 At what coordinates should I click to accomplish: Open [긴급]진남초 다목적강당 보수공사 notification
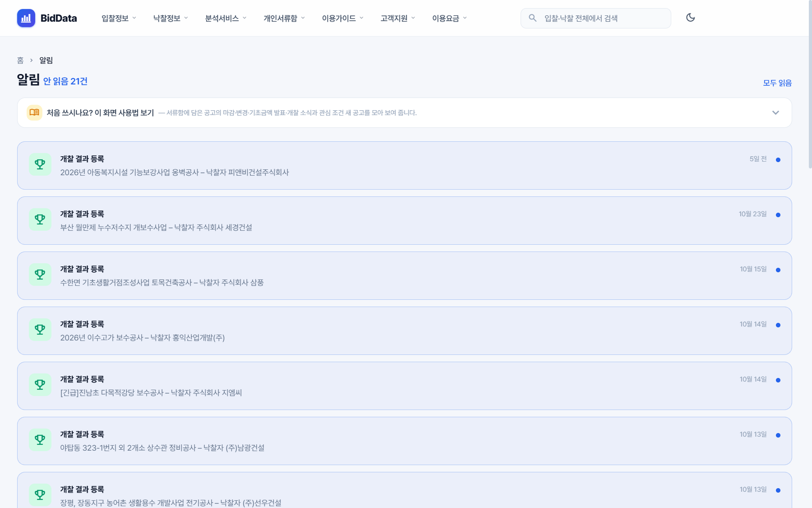(405, 386)
